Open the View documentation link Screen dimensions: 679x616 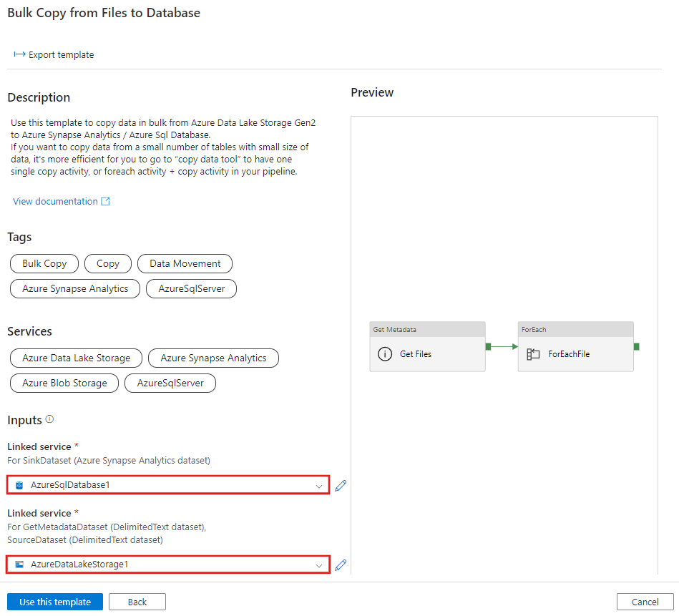pos(55,201)
